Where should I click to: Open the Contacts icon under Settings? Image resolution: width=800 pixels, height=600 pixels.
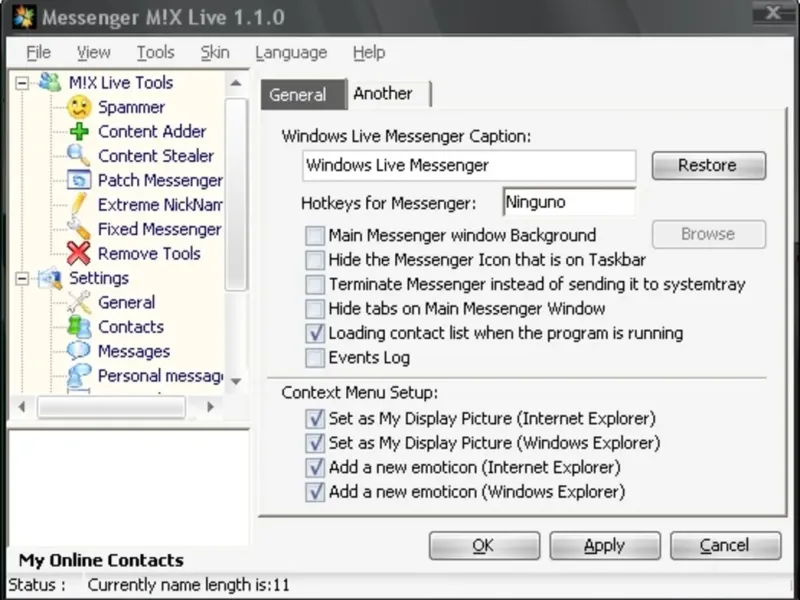pyautogui.click(x=79, y=327)
